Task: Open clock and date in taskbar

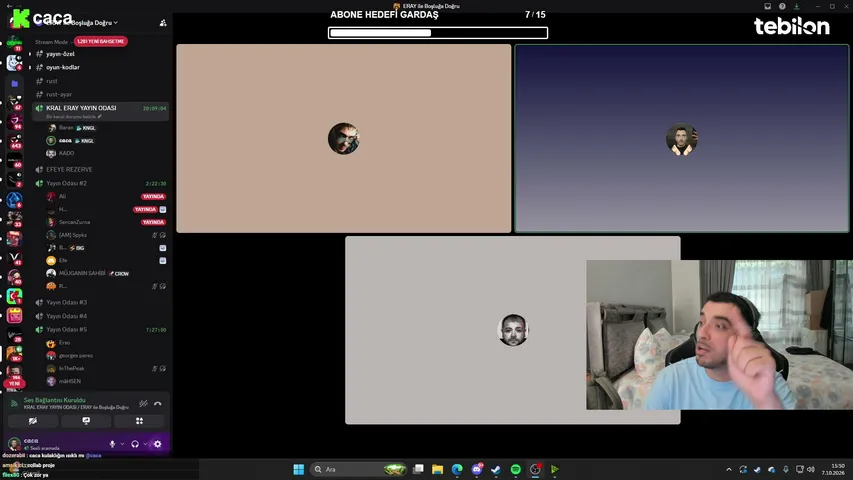Action: point(833,469)
